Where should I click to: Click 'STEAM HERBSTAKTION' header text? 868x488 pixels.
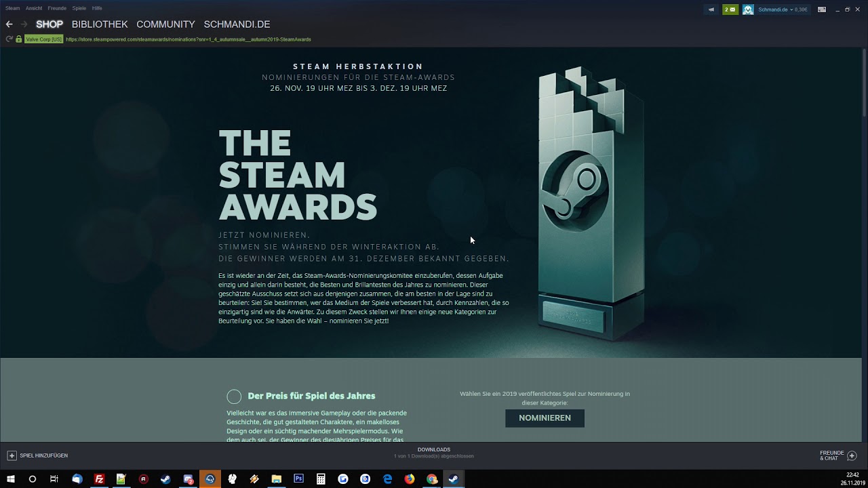358,66
